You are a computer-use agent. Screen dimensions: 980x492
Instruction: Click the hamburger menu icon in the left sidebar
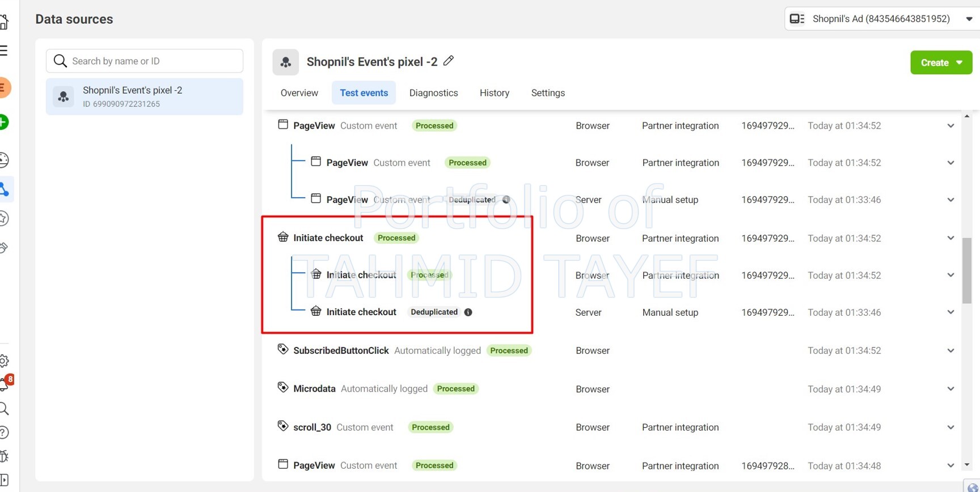click(x=3, y=50)
